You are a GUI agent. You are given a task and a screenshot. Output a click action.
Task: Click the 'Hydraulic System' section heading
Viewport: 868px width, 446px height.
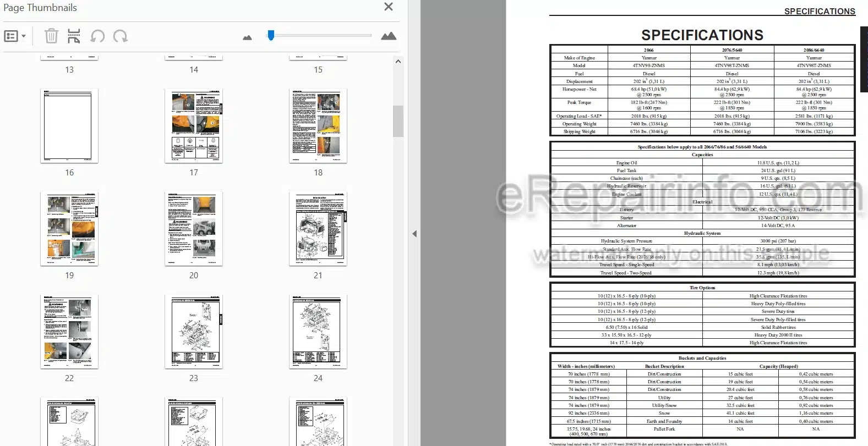(x=702, y=233)
